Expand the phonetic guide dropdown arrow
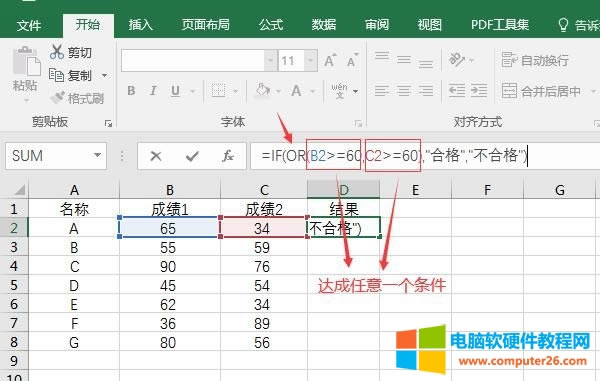 tap(355, 91)
